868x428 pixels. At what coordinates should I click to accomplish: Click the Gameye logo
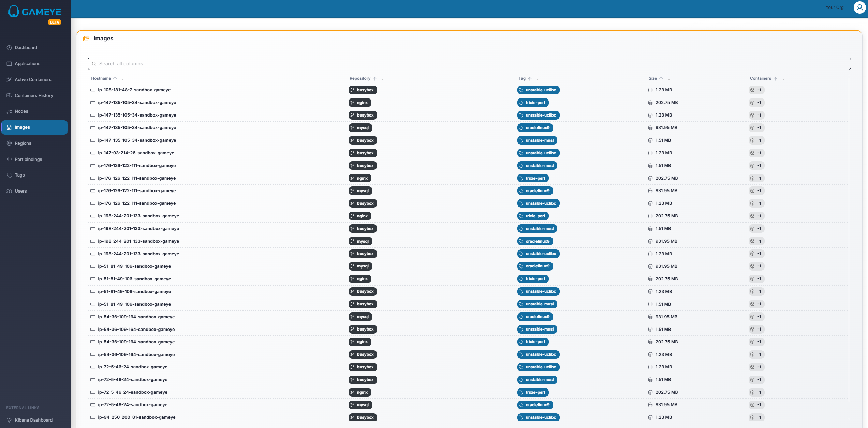coord(34,12)
